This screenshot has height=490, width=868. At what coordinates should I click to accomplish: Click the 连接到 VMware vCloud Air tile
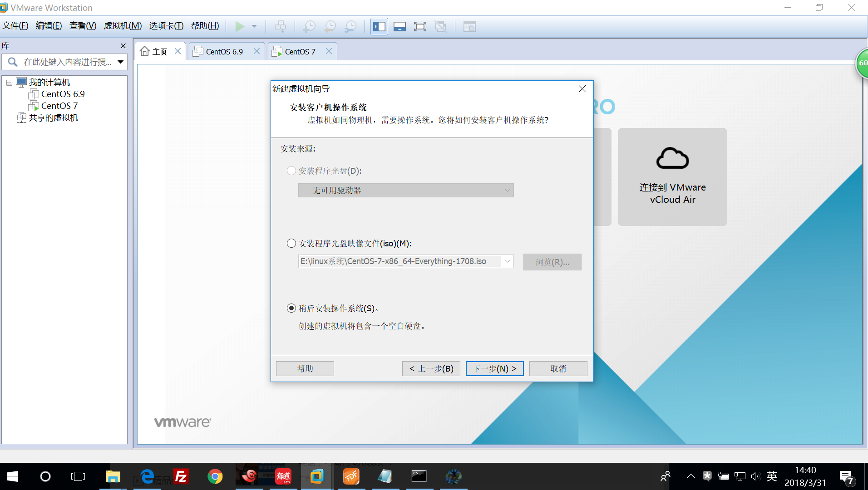coord(672,176)
